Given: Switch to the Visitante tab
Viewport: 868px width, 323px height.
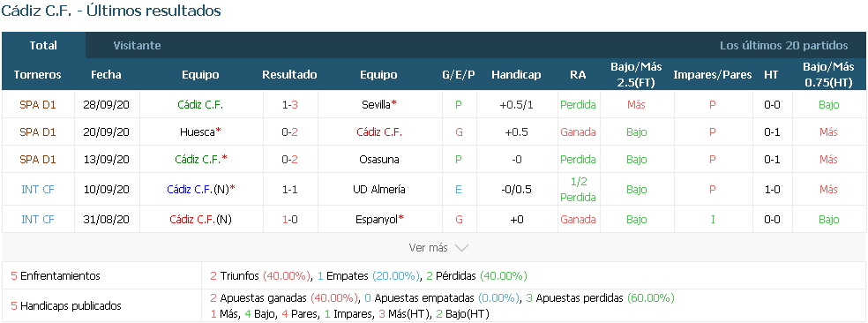Looking at the screenshot, I should (x=137, y=45).
